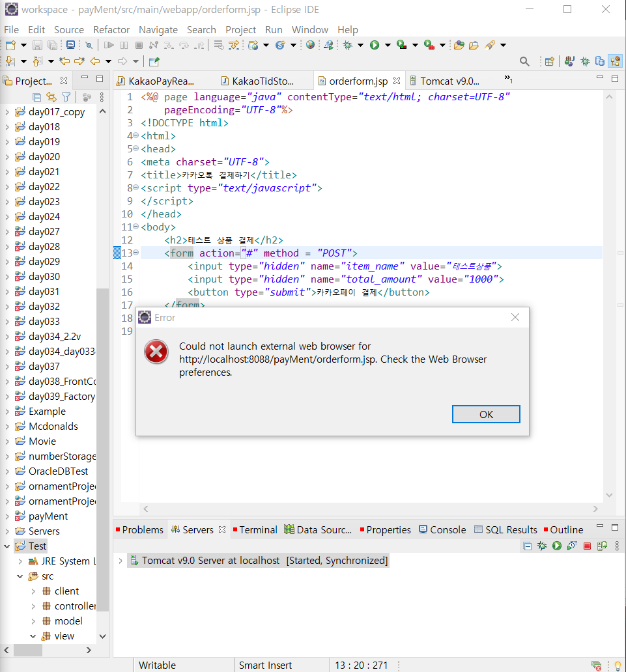Viewport: 626px width, 672px height.
Task: Start server in profile mode icon
Action: (572, 546)
